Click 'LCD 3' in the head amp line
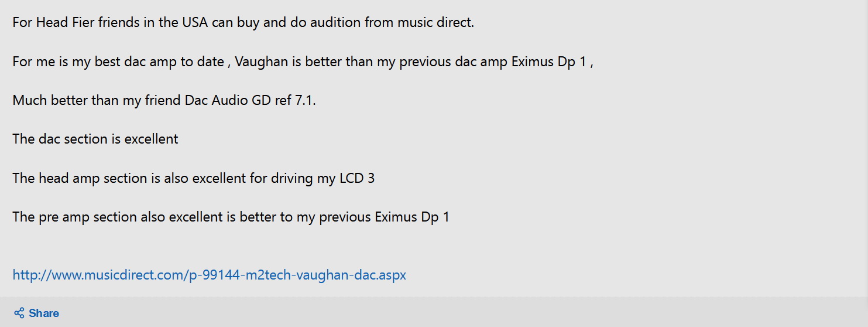The width and height of the screenshot is (868, 327). click(357, 178)
